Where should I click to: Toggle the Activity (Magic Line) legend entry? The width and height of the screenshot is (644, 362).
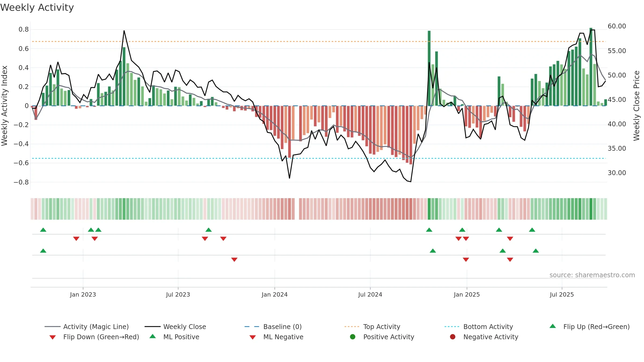tap(87, 327)
